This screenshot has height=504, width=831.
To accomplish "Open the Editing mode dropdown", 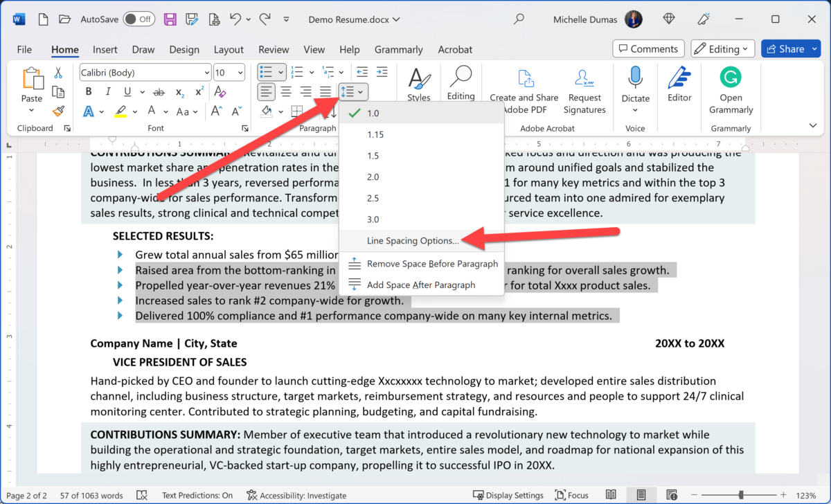I will [x=722, y=48].
